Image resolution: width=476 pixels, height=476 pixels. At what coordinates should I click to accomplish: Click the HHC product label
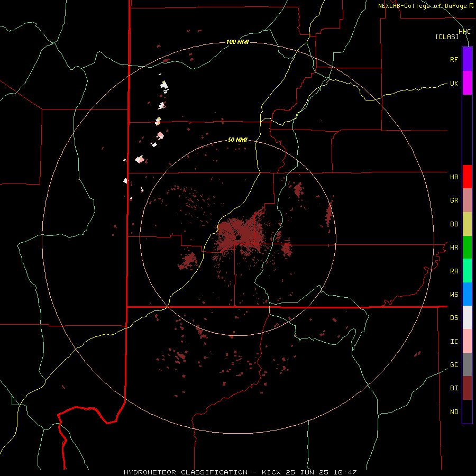465,32
